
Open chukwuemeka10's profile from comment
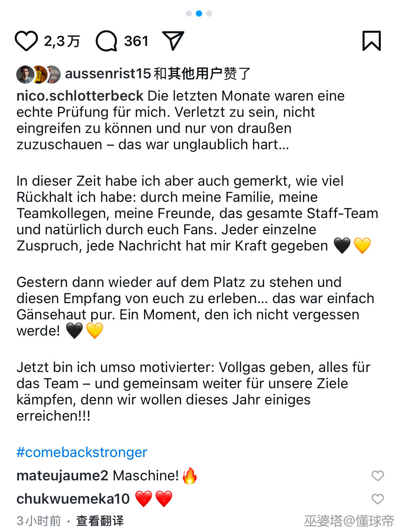click(x=73, y=499)
